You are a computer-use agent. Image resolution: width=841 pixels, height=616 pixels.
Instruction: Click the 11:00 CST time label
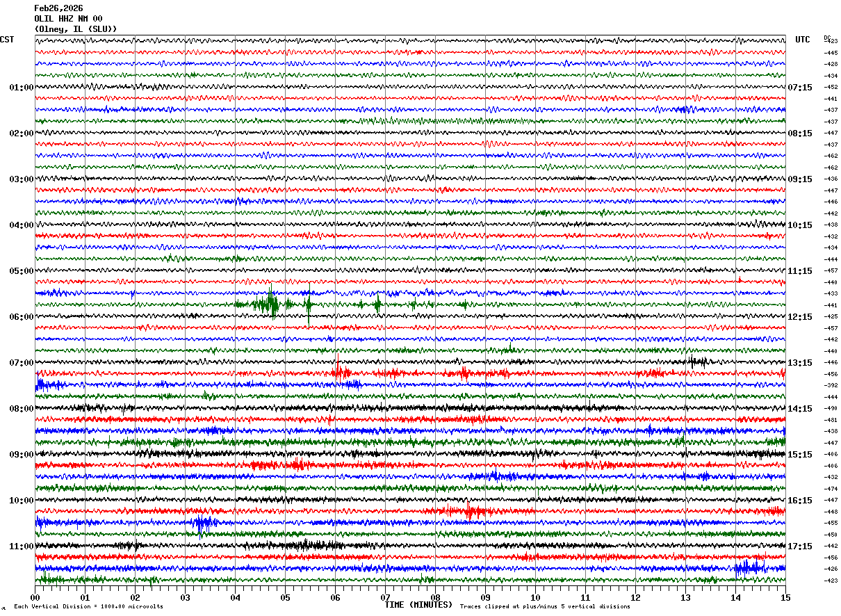pos(22,546)
